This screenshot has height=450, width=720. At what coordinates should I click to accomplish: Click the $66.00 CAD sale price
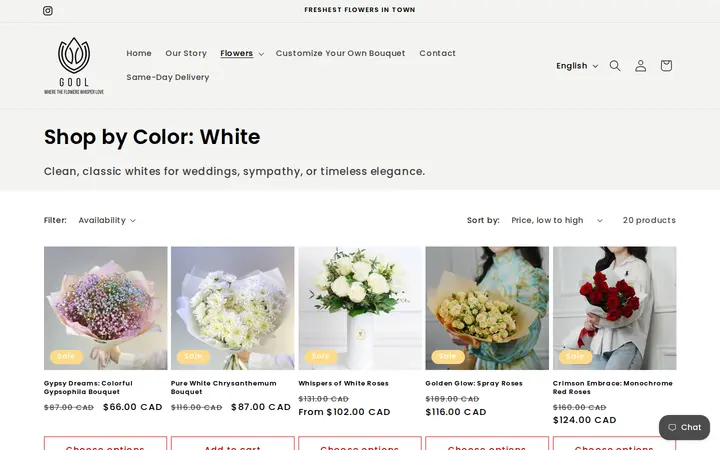tap(133, 407)
